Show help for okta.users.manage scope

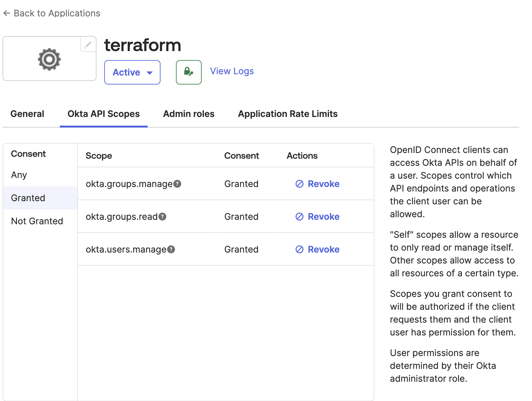coord(171,249)
